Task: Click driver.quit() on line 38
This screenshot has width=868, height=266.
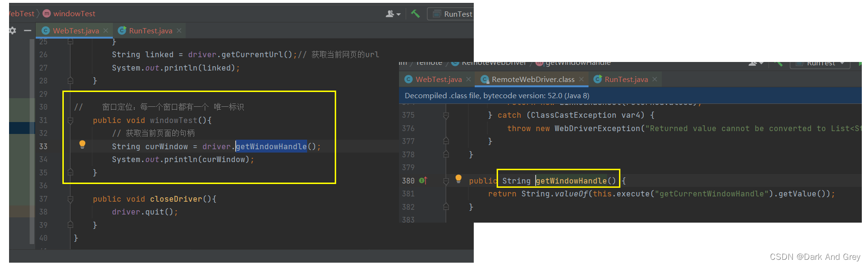Action: pos(145,212)
